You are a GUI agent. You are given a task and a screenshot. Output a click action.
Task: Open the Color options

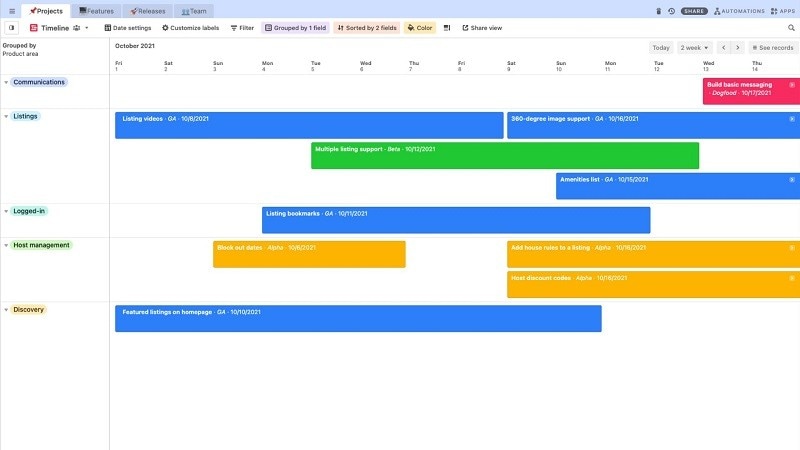coord(419,28)
